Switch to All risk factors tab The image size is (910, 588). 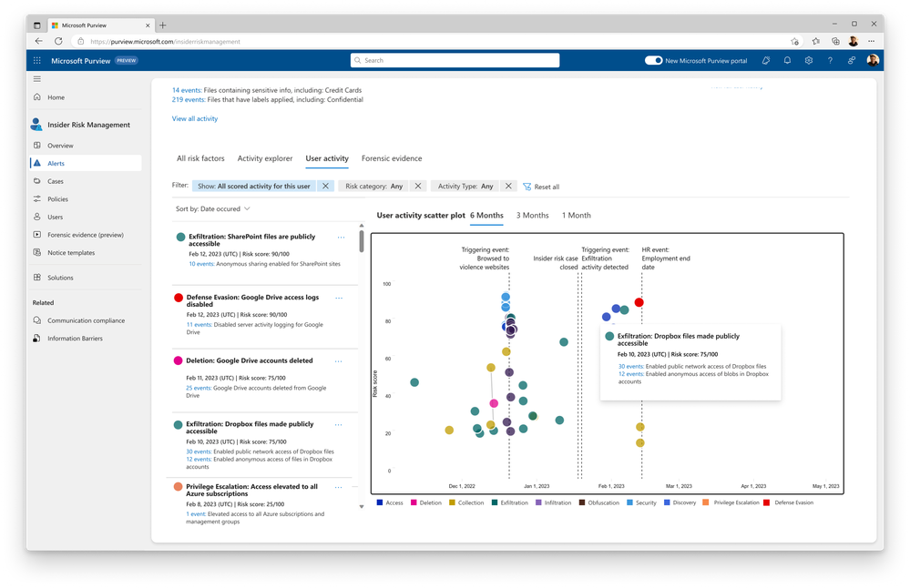point(200,158)
